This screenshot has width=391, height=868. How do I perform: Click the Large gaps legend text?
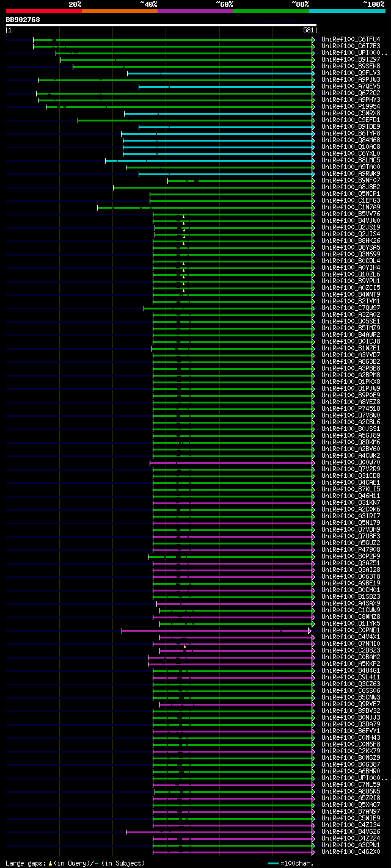[75, 863]
